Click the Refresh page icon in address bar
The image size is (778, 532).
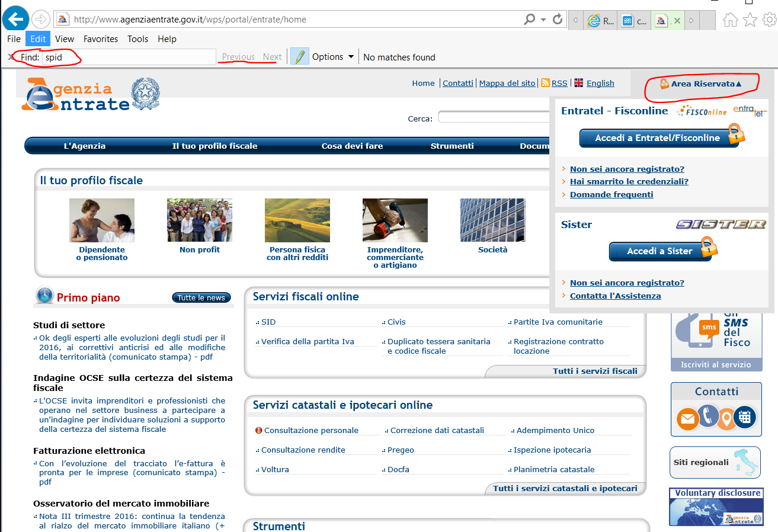558,20
